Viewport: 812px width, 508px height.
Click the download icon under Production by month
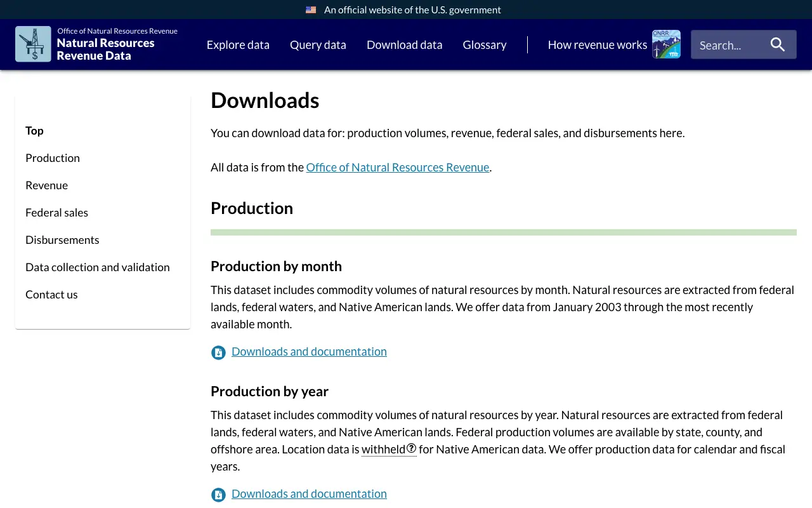click(x=218, y=352)
